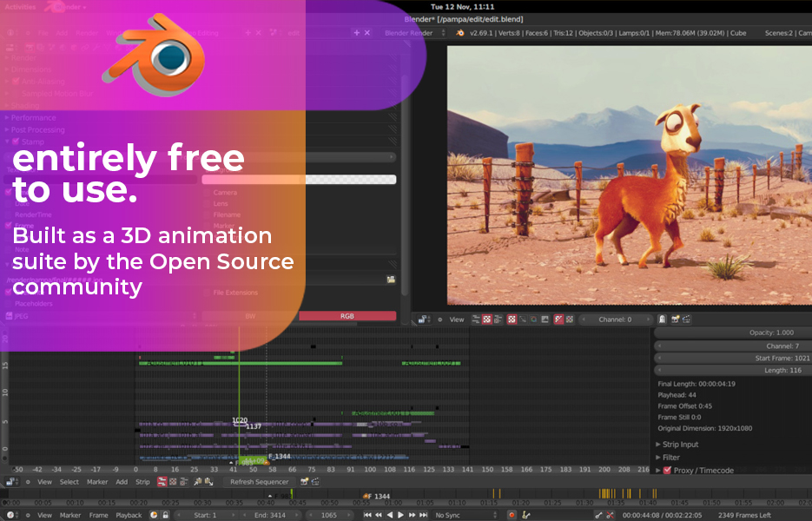Image resolution: width=812 pixels, height=521 pixels.
Task: Toggle the frame overlay ghost icon
Action: click(662, 320)
